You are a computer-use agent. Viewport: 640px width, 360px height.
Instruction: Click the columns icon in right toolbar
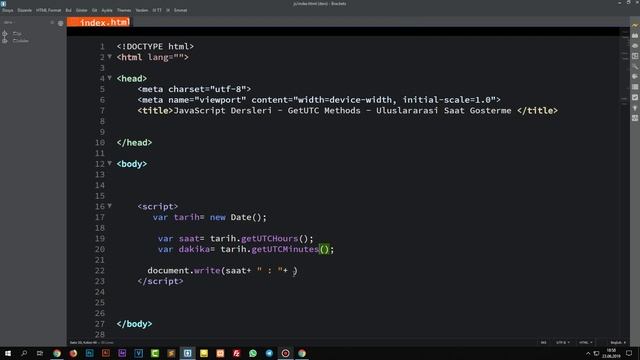click(x=635, y=87)
